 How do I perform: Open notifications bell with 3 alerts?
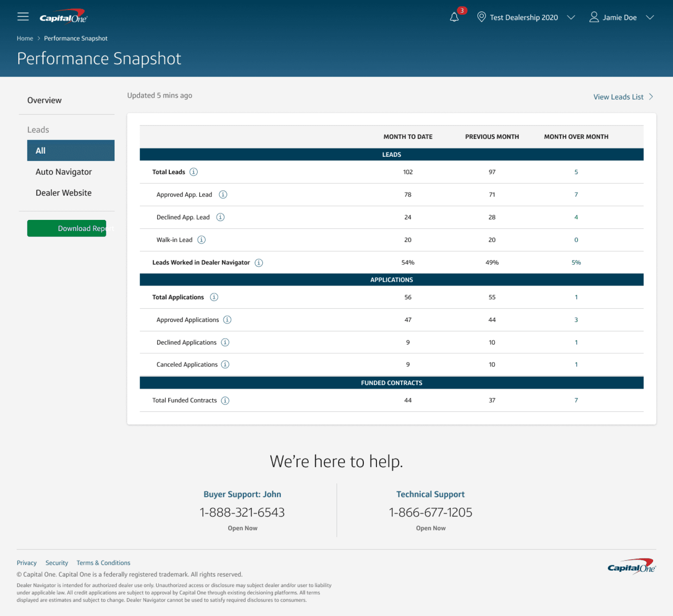pyautogui.click(x=454, y=17)
